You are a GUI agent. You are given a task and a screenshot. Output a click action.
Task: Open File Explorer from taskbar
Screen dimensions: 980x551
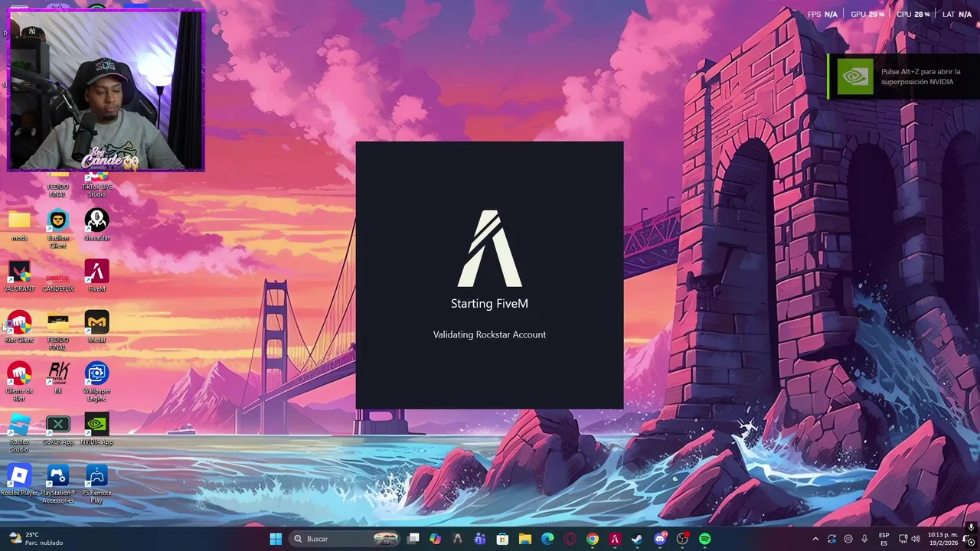525,539
